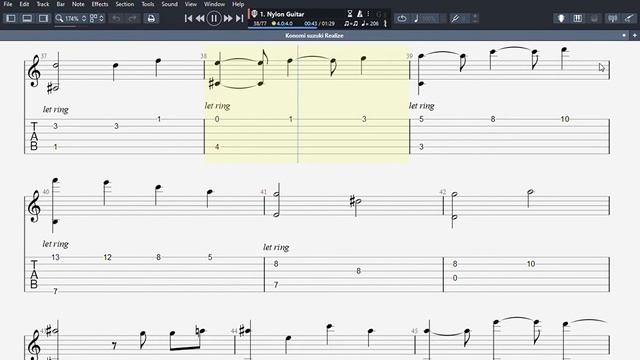This screenshot has height=360, width=640.
Task: Select fret 12 in bar 40 tablature
Action: pyautogui.click(x=107, y=257)
